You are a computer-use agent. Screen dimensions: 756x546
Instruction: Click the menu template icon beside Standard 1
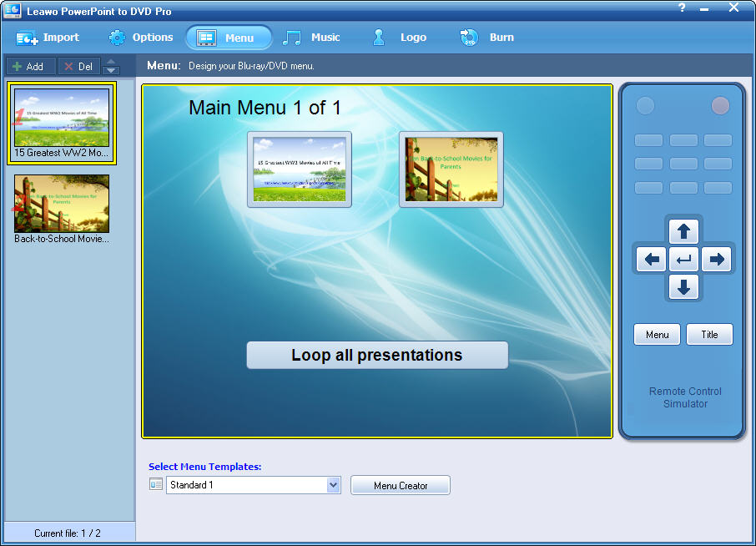pos(156,484)
